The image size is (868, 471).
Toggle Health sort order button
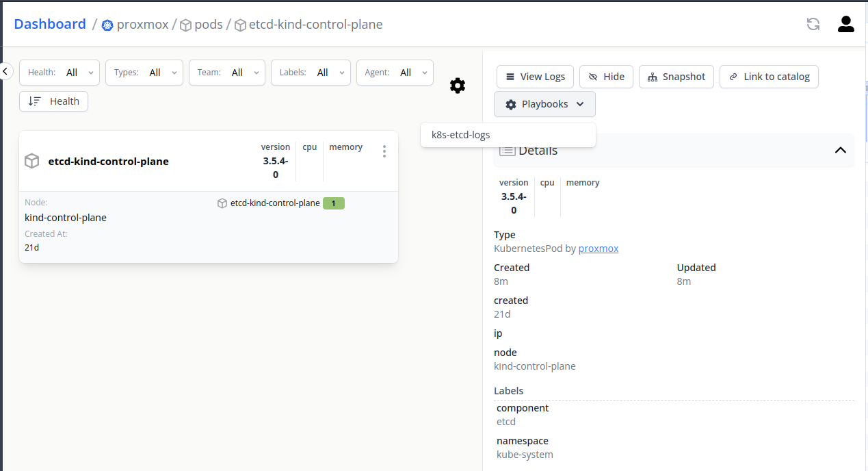coord(54,101)
